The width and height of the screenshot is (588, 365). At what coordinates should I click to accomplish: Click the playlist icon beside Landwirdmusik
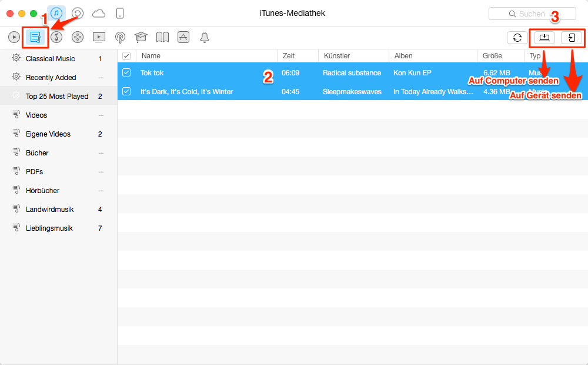pyautogui.click(x=16, y=208)
